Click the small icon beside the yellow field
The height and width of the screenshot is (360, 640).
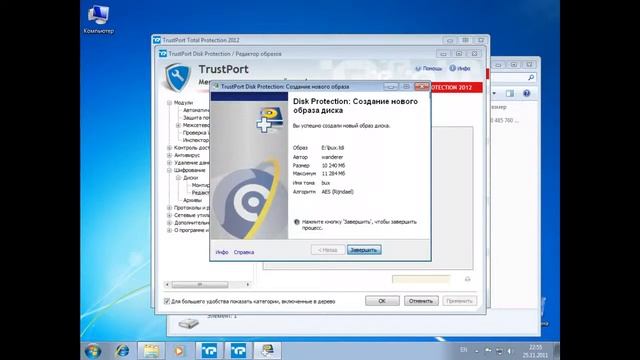[x=468, y=279]
